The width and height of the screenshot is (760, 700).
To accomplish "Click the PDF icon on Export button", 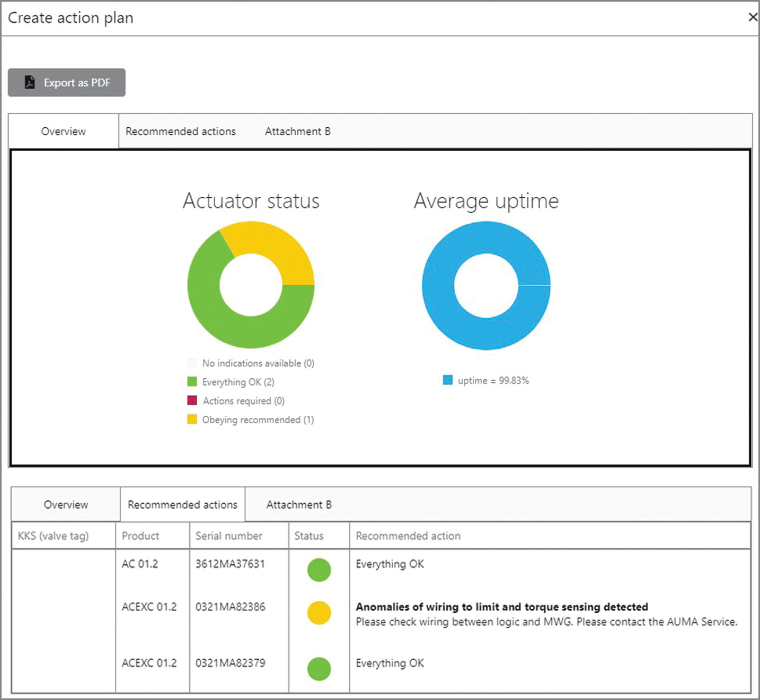I will pos(30,83).
